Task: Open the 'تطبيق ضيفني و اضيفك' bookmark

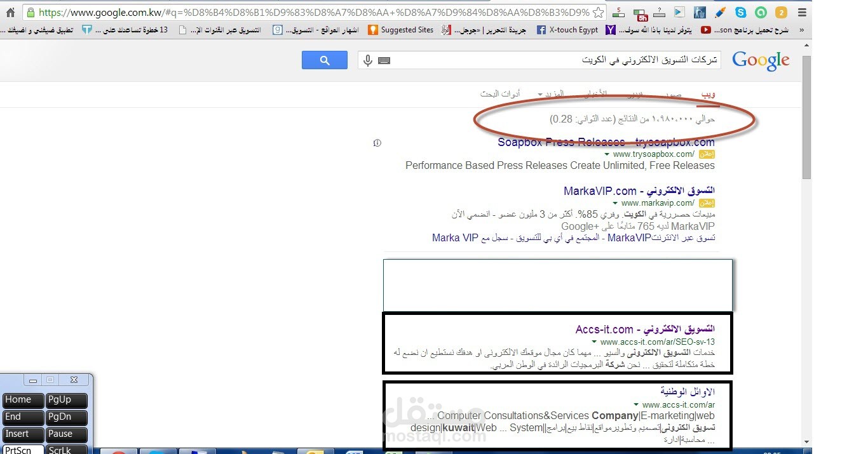Action: [x=37, y=30]
